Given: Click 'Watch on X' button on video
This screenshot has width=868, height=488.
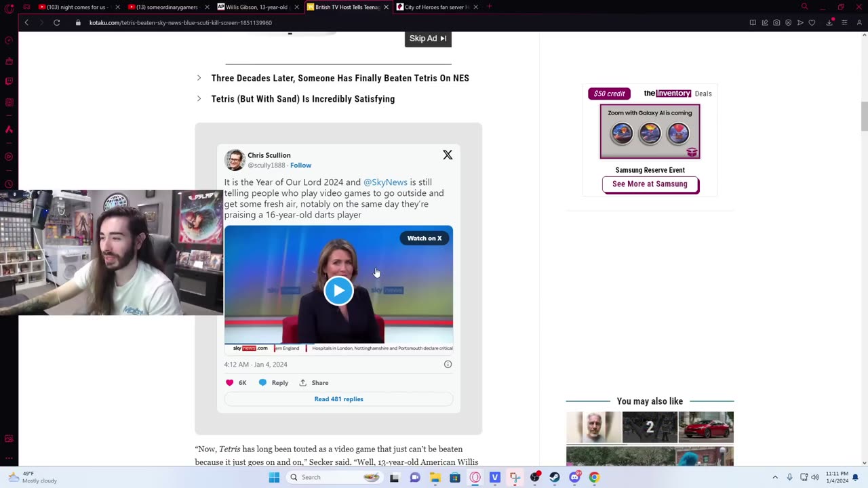Looking at the screenshot, I should pyautogui.click(x=425, y=238).
